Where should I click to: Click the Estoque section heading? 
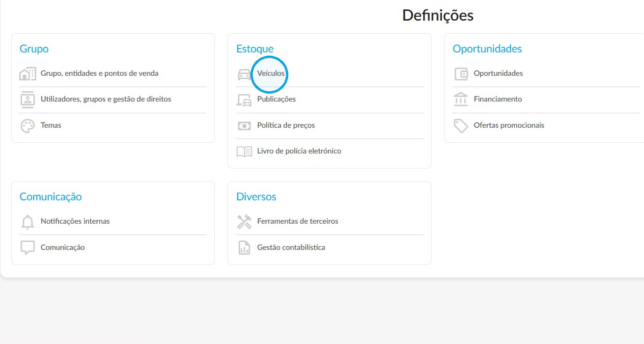tap(255, 49)
